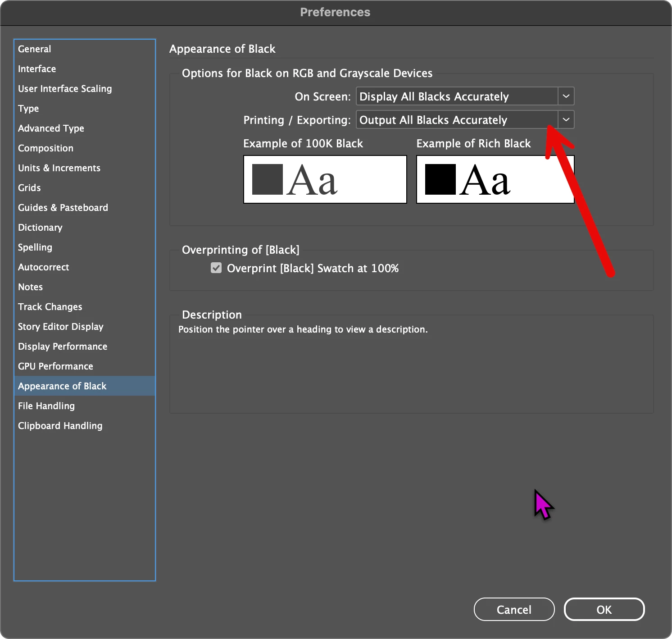Click the Printing / Exporting label
This screenshot has width=672, height=639.
[297, 120]
